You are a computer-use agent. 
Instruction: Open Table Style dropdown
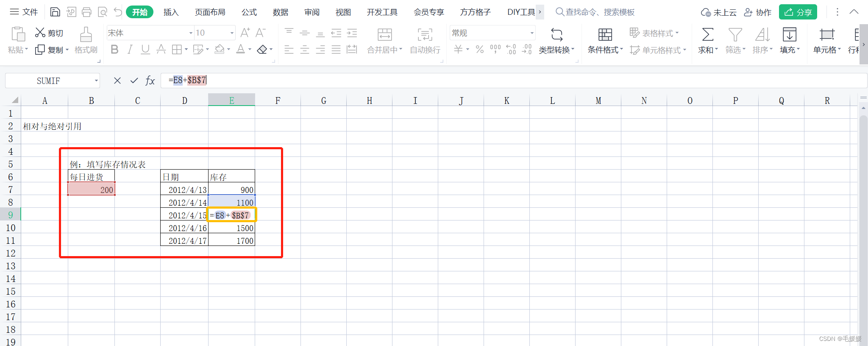coord(654,33)
